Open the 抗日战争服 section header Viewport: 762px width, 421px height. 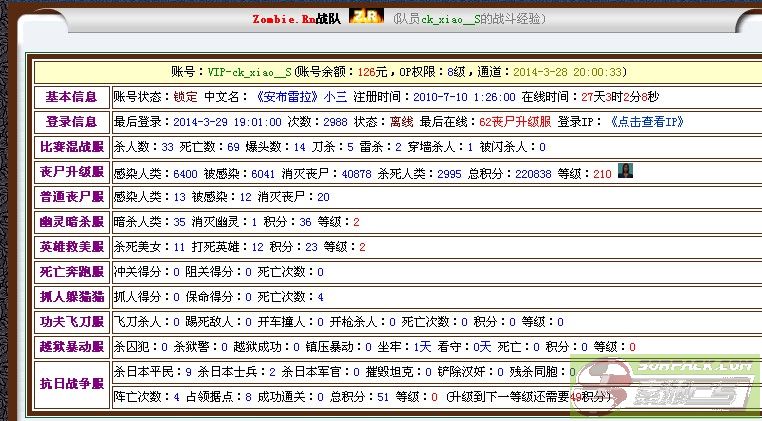point(71,384)
